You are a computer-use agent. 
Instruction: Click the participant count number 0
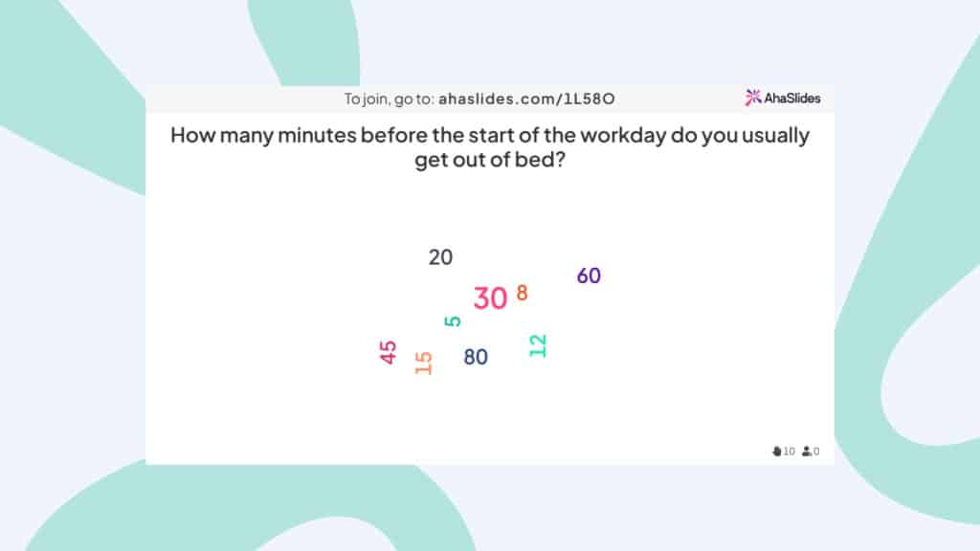[816, 452]
